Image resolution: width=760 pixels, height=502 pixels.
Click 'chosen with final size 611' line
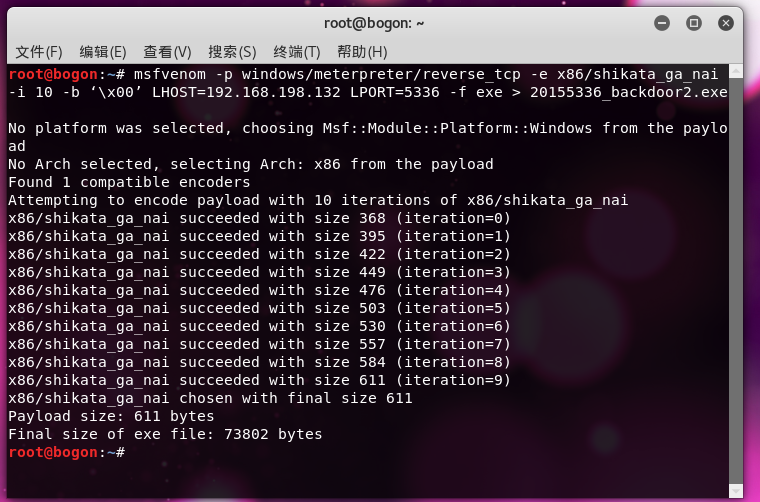[210, 398]
